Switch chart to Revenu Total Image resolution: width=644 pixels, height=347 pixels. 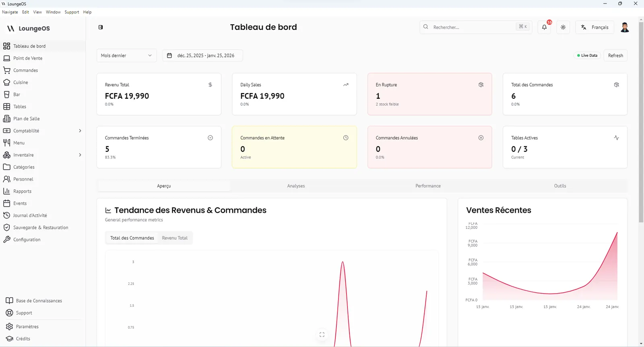175,238
